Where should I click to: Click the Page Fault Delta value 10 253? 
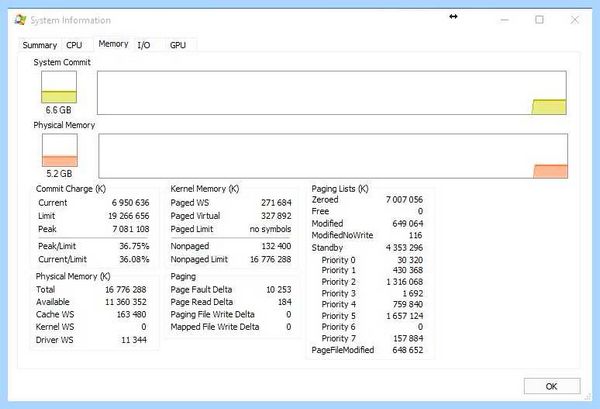279,290
